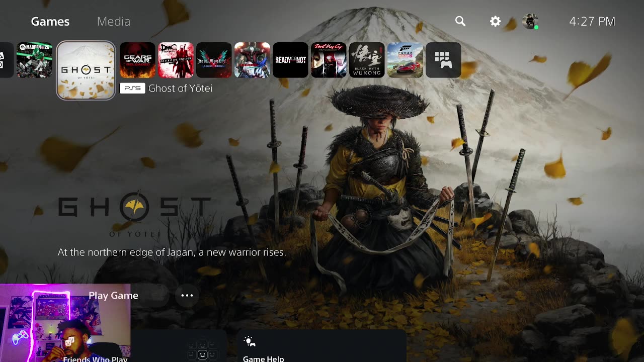This screenshot has height=362, width=644.
Task: Click the large Ghost of Yōtei logo
Action: (134, 213)
